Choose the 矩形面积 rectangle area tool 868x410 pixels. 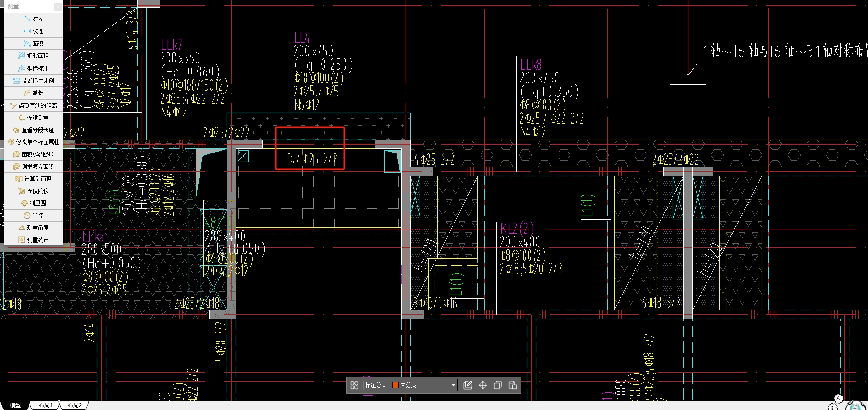[33, 56]
